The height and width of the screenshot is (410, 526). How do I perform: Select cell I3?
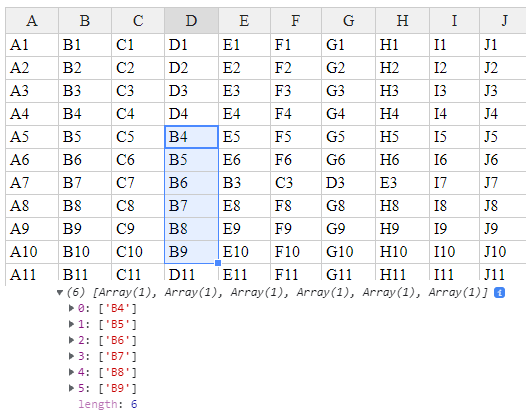(455, 91)
